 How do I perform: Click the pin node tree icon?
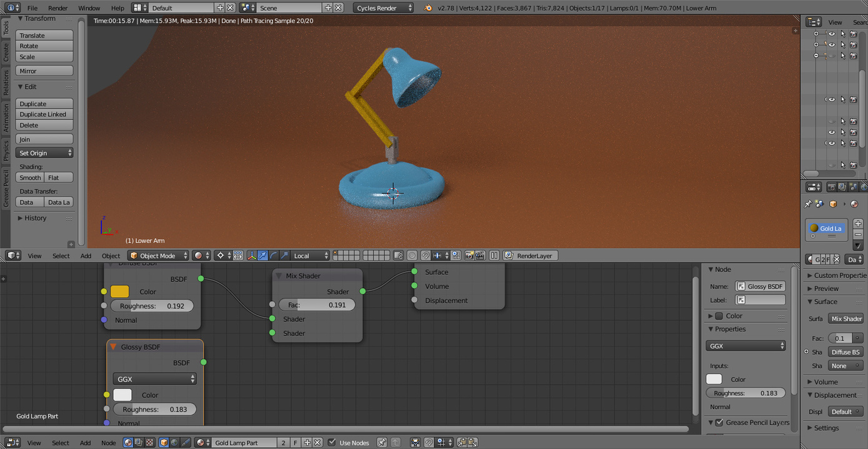(382, 443)
